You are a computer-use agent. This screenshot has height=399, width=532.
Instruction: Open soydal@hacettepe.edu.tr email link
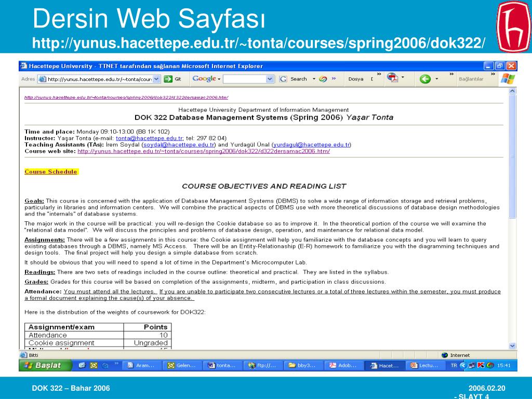tap(179, 144)
